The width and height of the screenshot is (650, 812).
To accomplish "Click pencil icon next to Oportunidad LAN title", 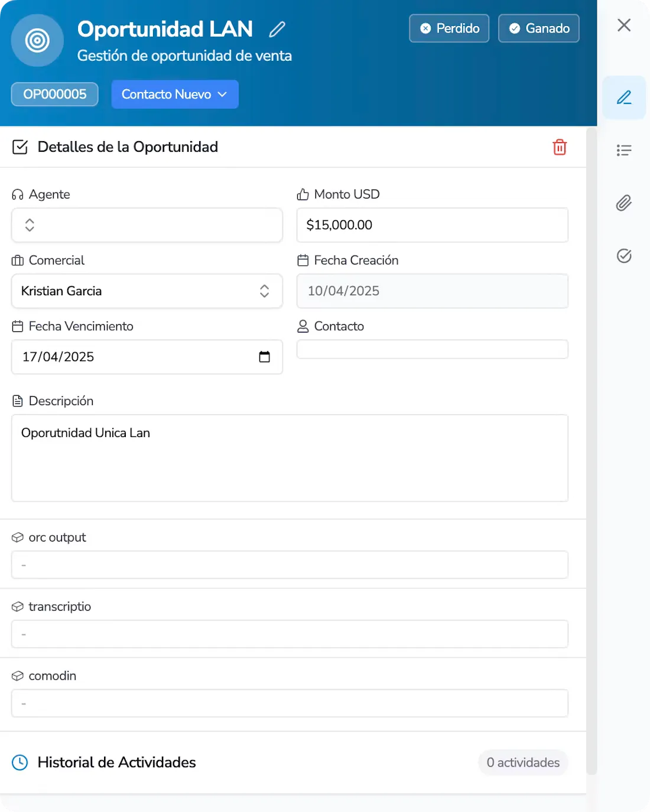I will point(277,29).
